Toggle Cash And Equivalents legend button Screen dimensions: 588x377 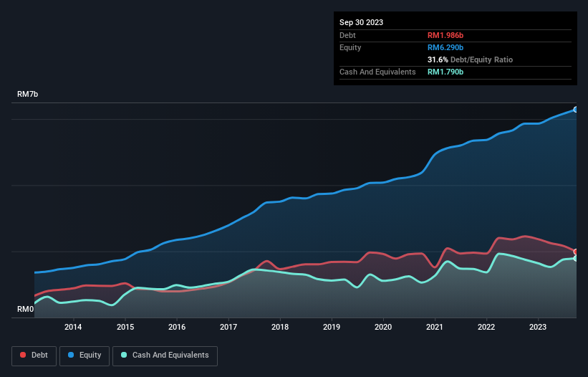pyautogui.click(x=165, y=355)
